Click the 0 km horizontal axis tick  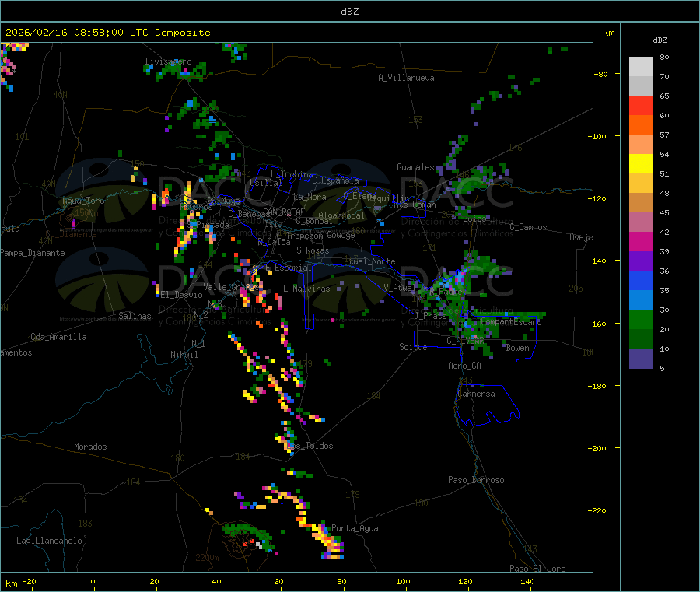[x=93, y=581]
